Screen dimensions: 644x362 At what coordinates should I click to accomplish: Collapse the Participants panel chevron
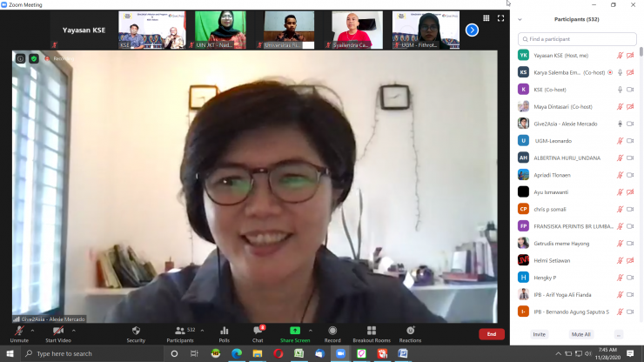(520, 19)
